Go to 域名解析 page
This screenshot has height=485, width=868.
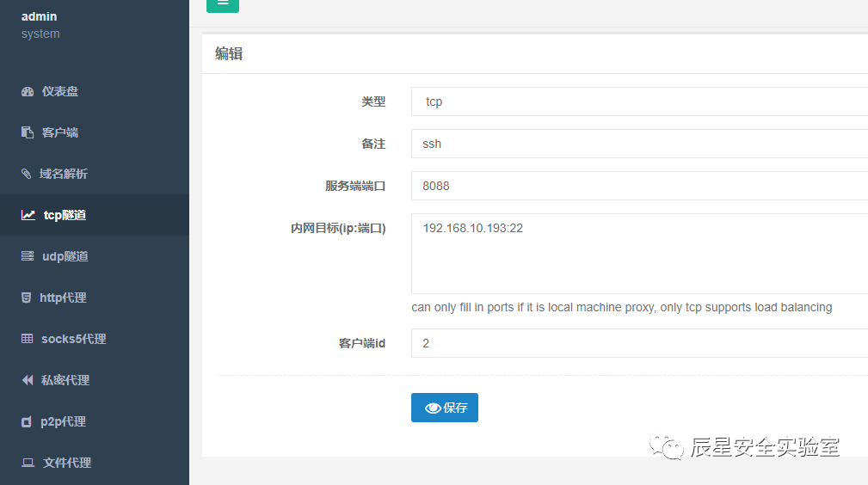(95, 174)
